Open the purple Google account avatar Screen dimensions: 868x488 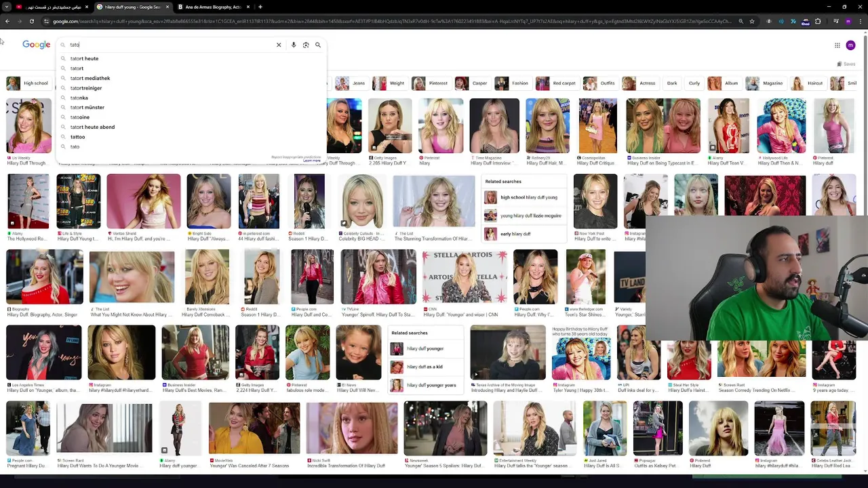click(x=851, y=45)
